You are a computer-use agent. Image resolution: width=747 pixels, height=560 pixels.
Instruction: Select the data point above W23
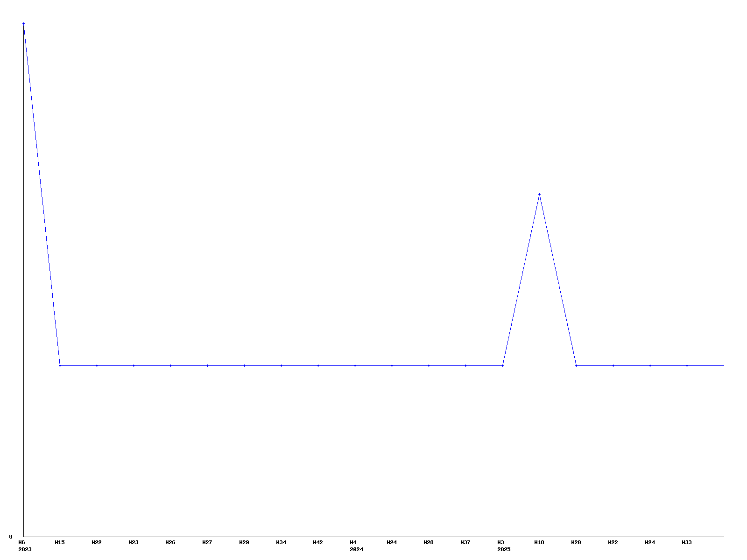click(134, 365)
